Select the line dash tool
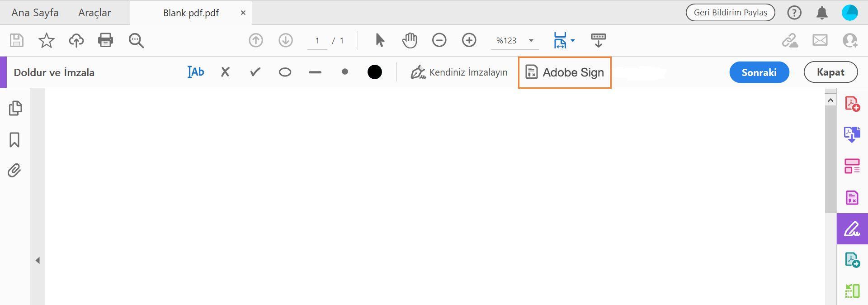The height and width of the screenshot is (305, 868). click(x=315, y=72)
